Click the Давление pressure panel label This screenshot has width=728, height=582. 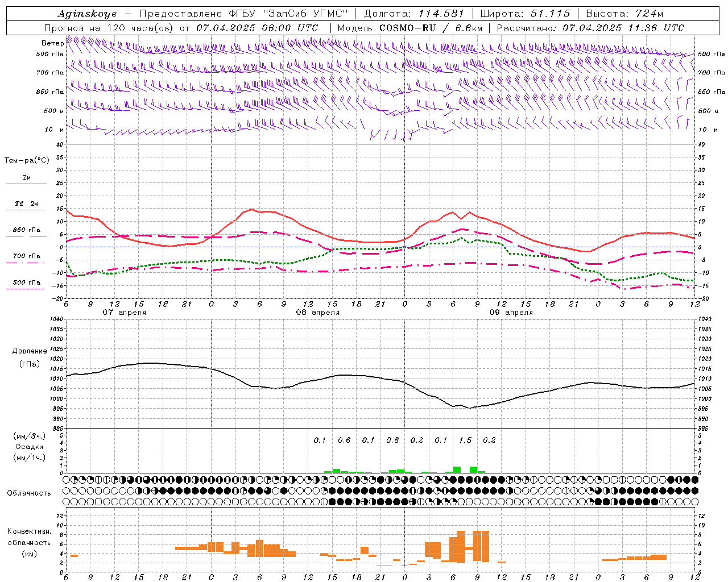tap(30, 351)
